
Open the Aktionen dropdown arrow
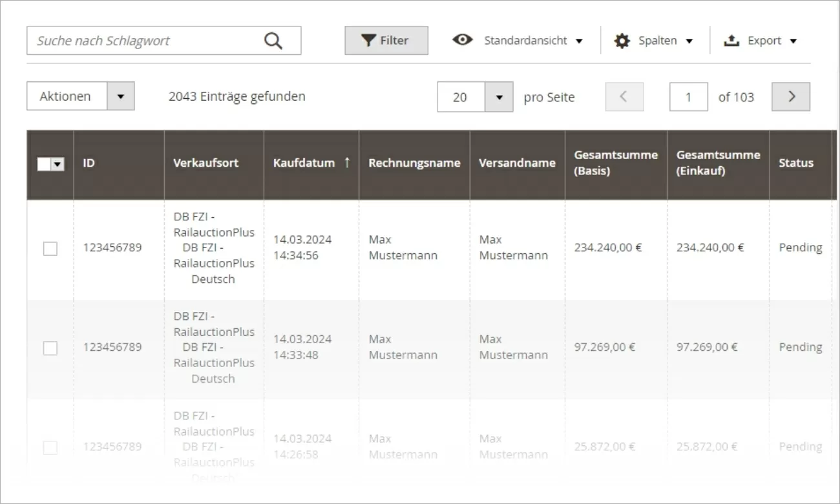tap(120, 96)
